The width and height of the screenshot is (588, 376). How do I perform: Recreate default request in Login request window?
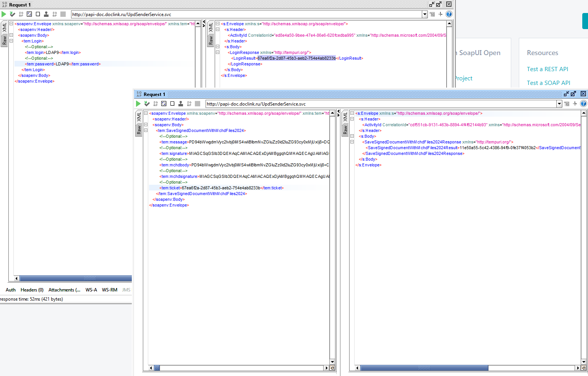(29, 14)
